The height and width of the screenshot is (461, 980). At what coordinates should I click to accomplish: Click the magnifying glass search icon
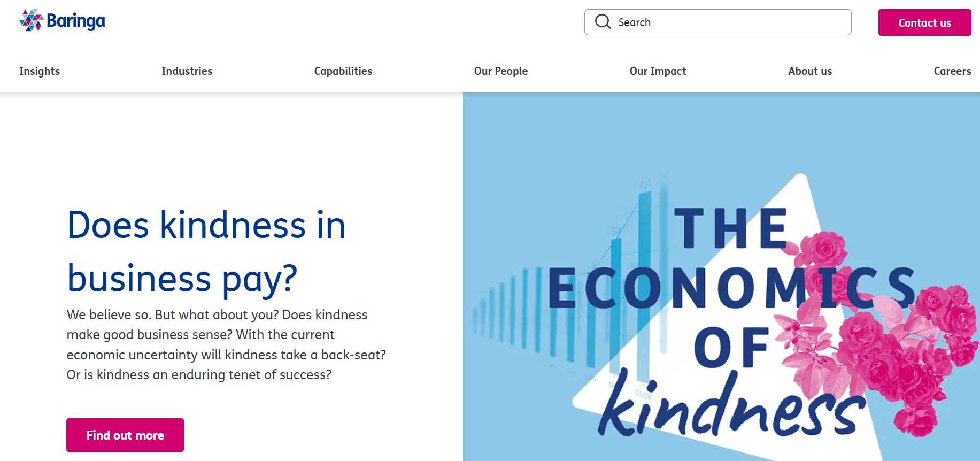coord(603,22)
